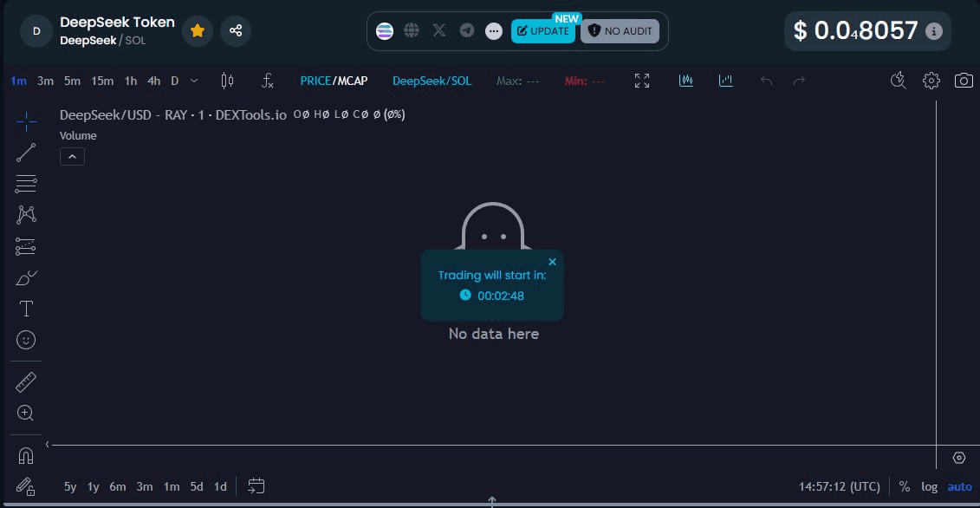This screenshot has width=980, height=508.
Task: Show more social links with the three-dots icon
Action: point(494,30)
